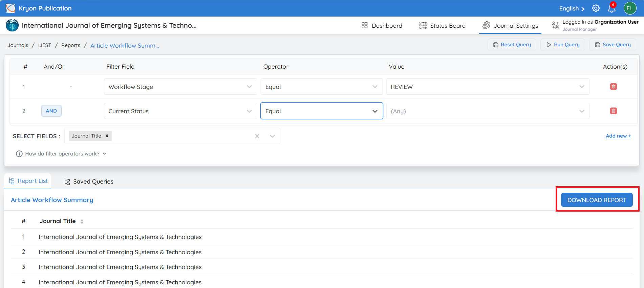The height and width of the screenshot is (288, 644).
Task: Open the Equal operator dropdown in row 1
Action: click(322, 87)
